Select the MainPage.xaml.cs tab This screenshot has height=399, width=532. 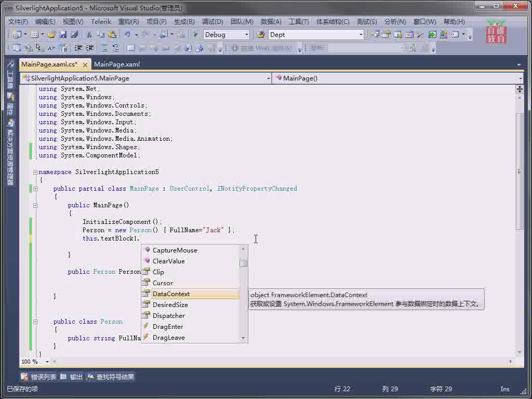pyautogui.click(x=49, y=64)
